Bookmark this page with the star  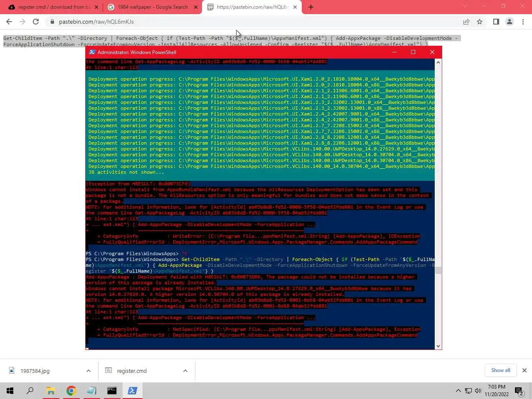480,22
